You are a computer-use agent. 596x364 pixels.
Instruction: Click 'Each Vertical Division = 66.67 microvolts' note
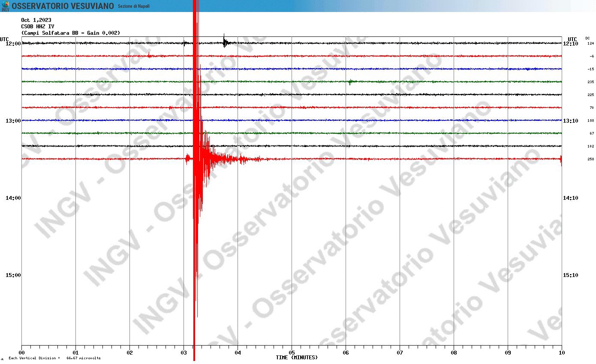(54, 358)
